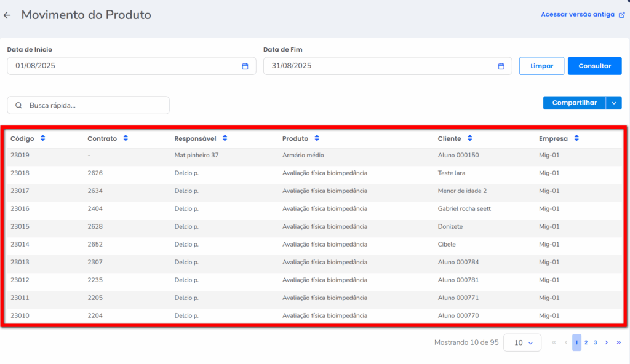Open calendar icon in Data de Início field
Image resolution: width=630 pixels, height=364 pixels.
[245, 66]
